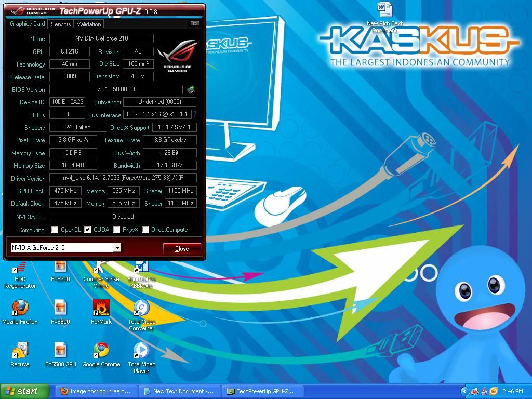Click the DirectX Support value 10.1 / SM4.1
The width and height of the screenshot is (532, 399).
tap(175, 127)
